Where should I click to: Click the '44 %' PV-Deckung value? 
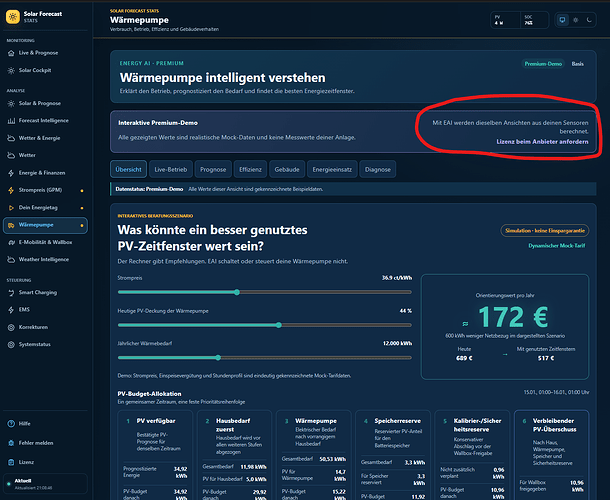406,311
